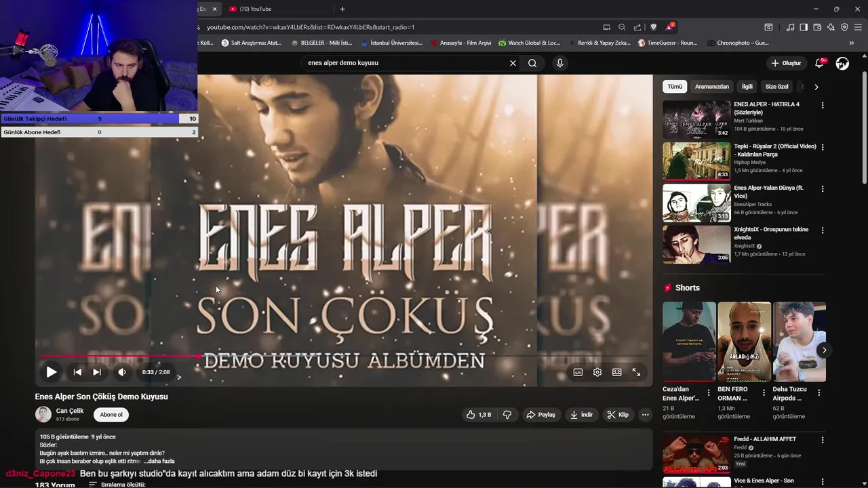Download the video with İndir
The width and height of the screenshot is (868, 488).
582,415
